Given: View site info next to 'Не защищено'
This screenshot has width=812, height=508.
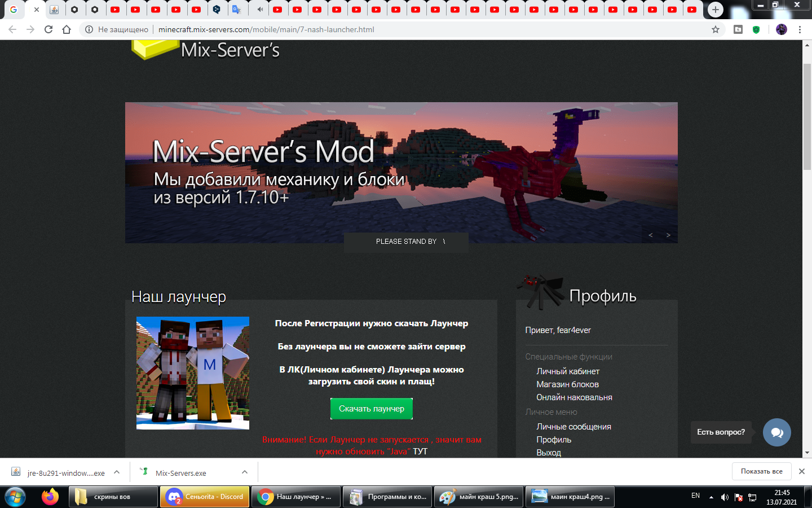Looking at the screenshot, I should point(89,29).
